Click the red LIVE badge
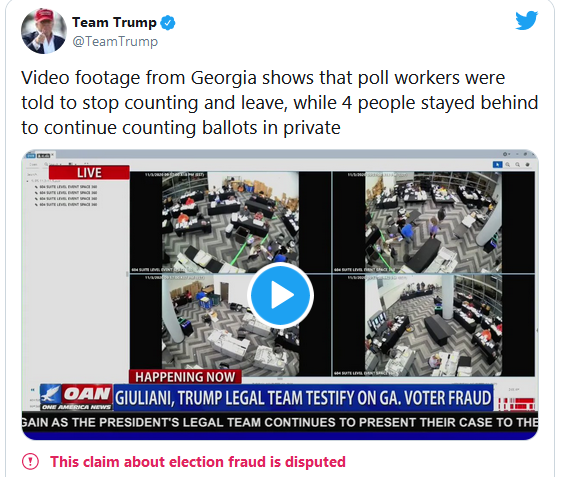This screenshot has width=584, height=477. click(x=89, y=173)
